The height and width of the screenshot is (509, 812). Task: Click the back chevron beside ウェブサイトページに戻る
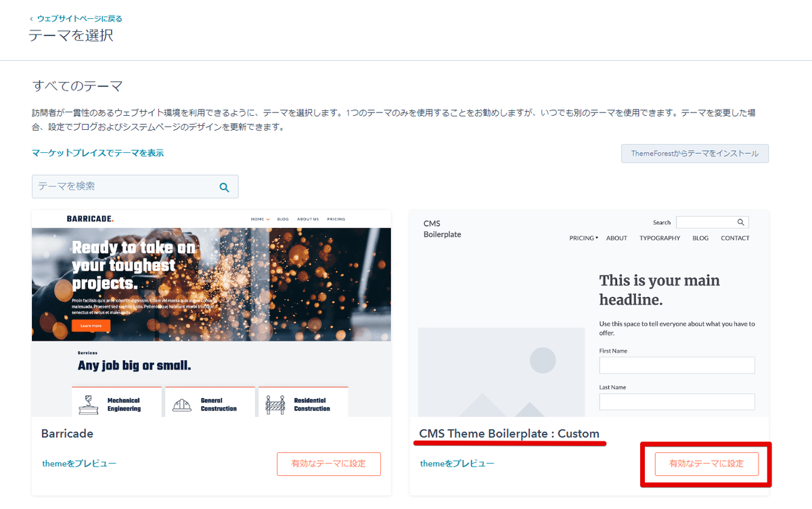tap(31, 19)
